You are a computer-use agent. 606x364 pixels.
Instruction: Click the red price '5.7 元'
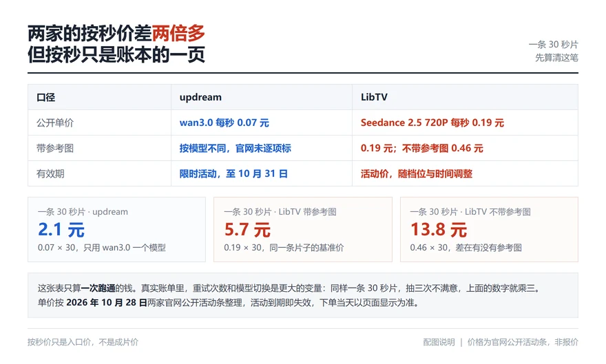coord(247,230)
